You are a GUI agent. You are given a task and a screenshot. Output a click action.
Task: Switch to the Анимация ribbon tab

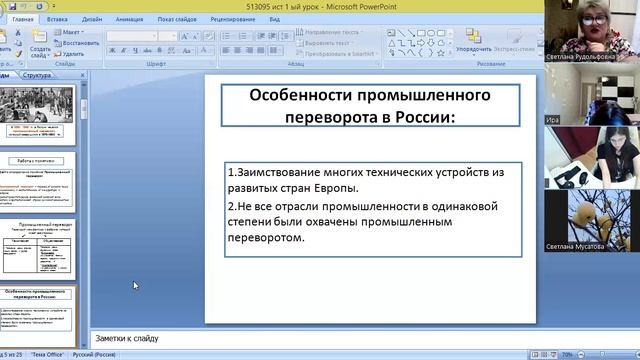point(129,19)
